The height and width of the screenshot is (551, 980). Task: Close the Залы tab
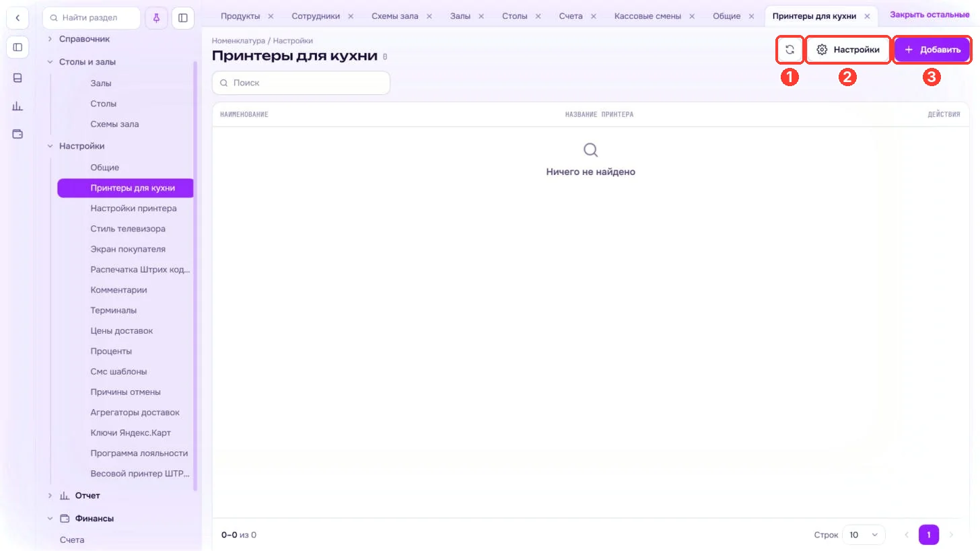(x=481, y=16)
